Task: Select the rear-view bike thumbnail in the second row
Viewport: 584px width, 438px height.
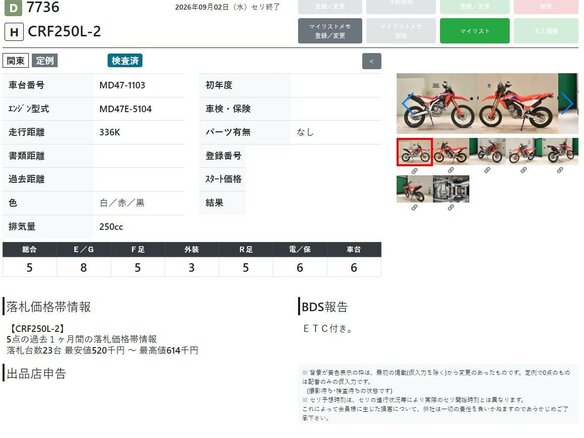Action: 415,189
